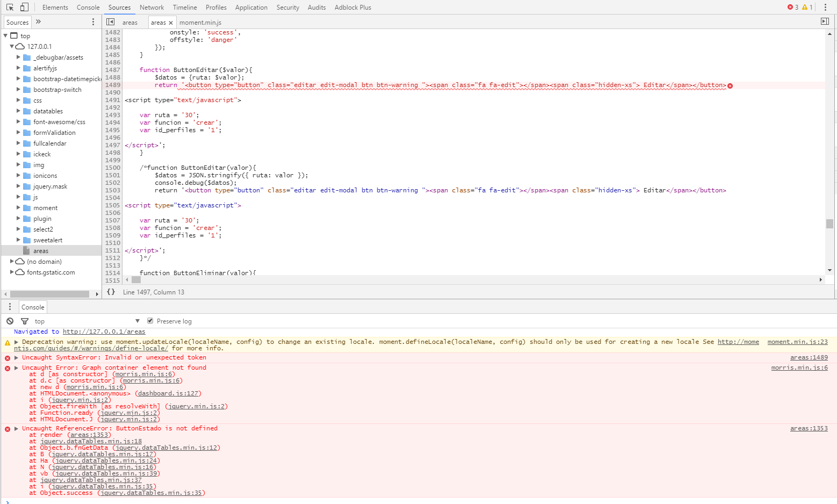Click the console prompt input line
Viewport: 837px width, 504px height.
(419, 501)
